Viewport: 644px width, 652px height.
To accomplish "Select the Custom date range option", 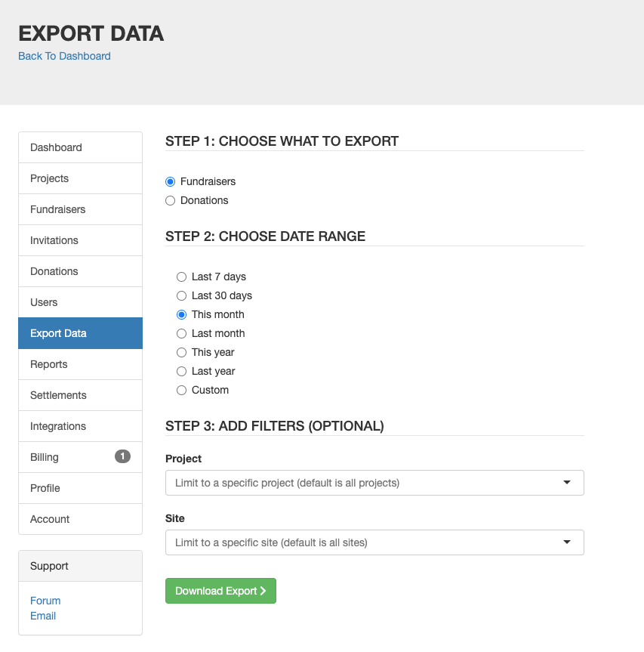I will click(x=181, y=391).
